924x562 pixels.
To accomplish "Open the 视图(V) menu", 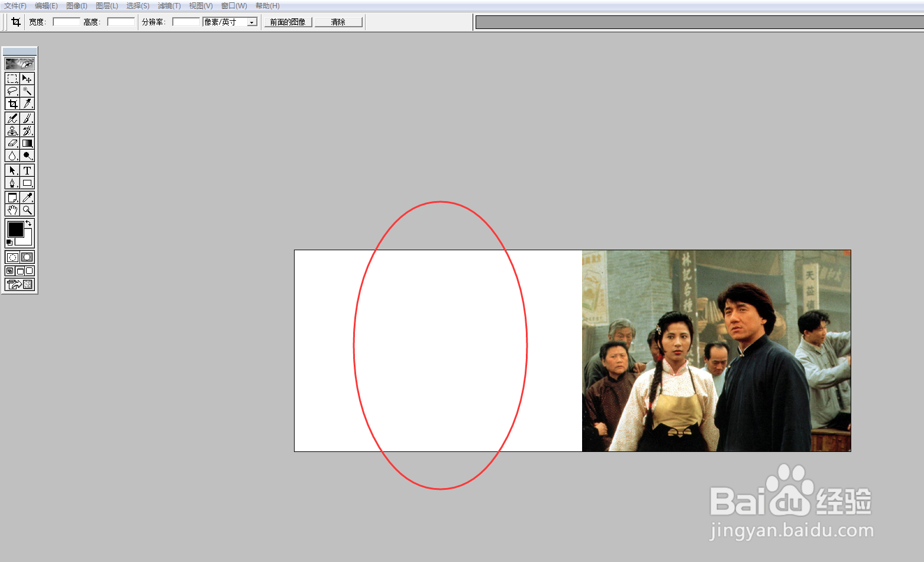I will 201,6.
